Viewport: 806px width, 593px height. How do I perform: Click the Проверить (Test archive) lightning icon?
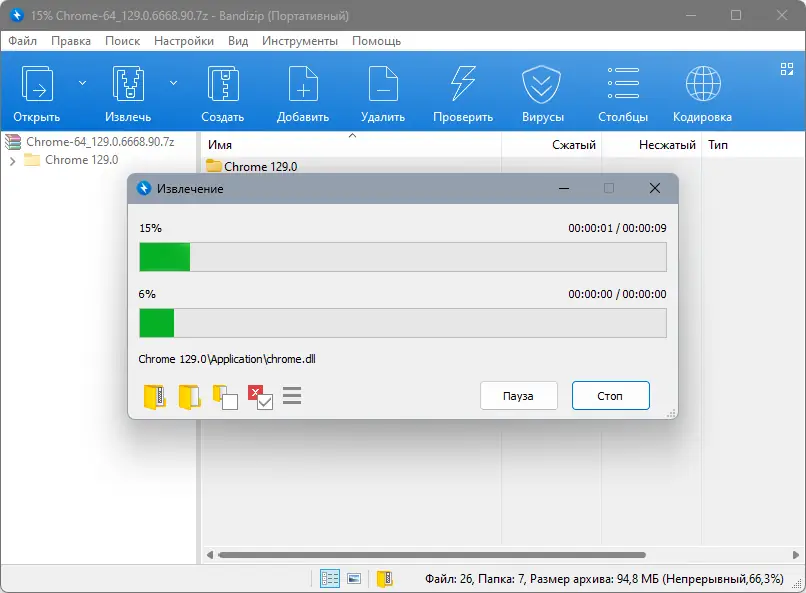click(463, 84)
